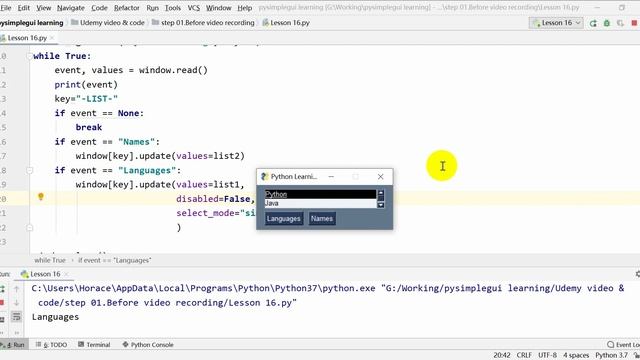Open the Tools menu

173,8
